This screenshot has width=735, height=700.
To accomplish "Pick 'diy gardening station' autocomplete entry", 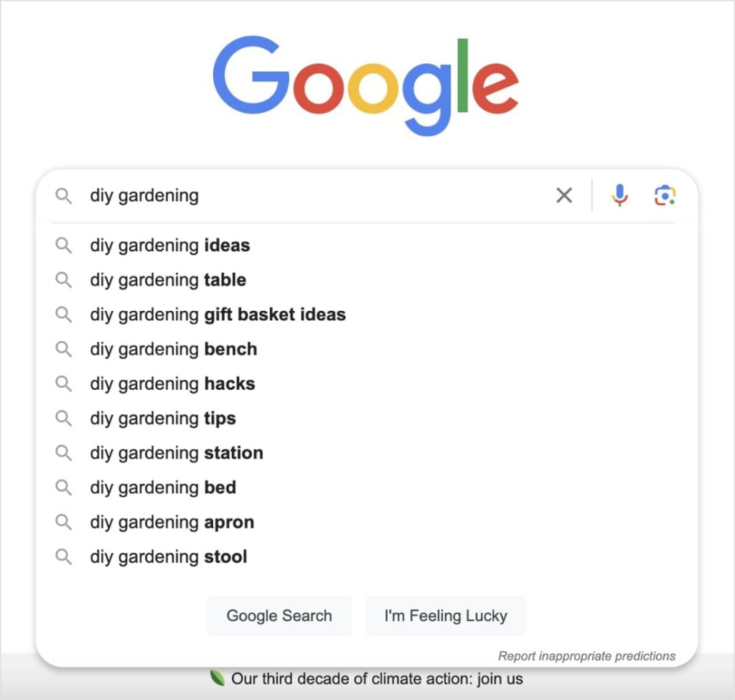I will coord(176,452).
